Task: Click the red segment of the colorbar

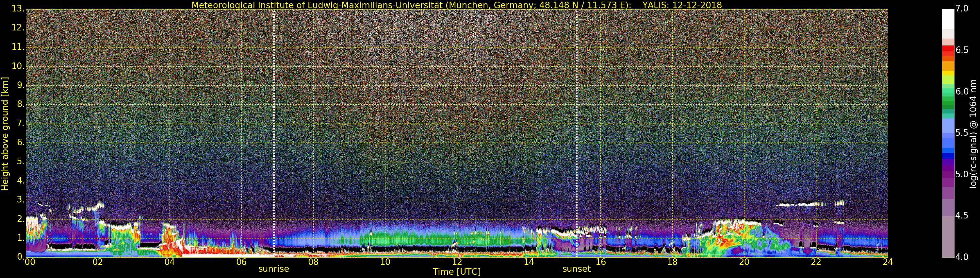Action: coord(948,49)
